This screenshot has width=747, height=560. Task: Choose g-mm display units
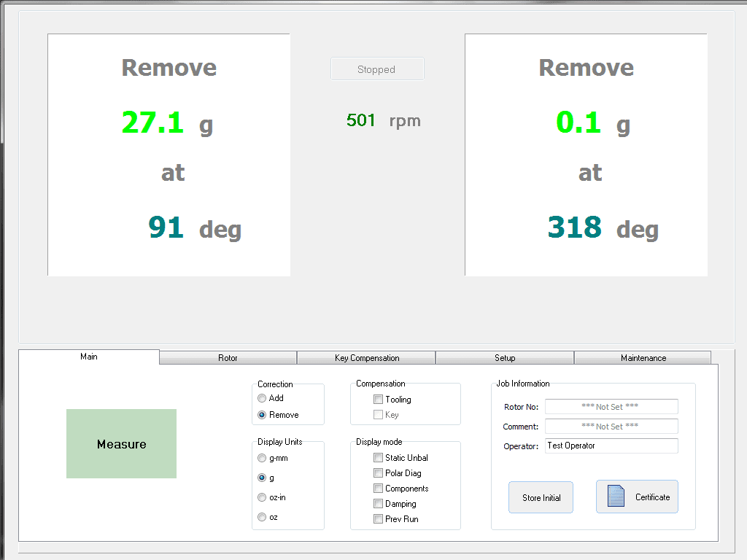pos(262,459)
